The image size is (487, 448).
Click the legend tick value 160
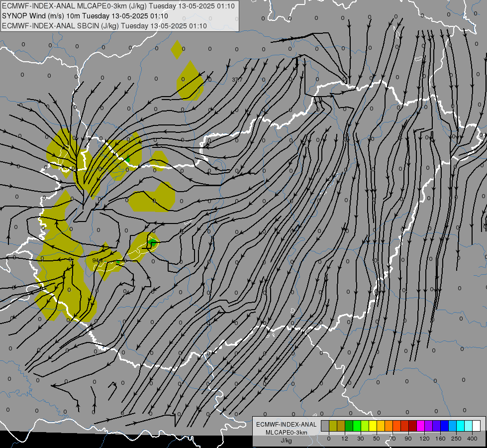pos(440,439)
